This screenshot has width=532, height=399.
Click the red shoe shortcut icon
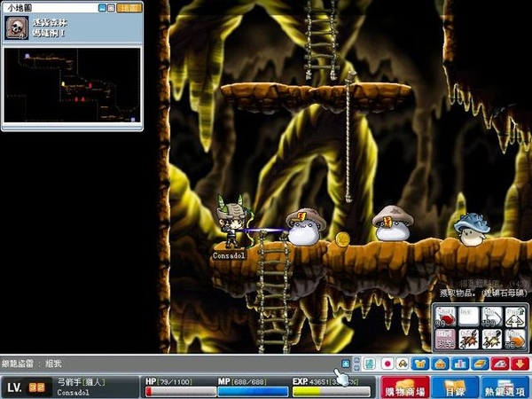[500, 364]
